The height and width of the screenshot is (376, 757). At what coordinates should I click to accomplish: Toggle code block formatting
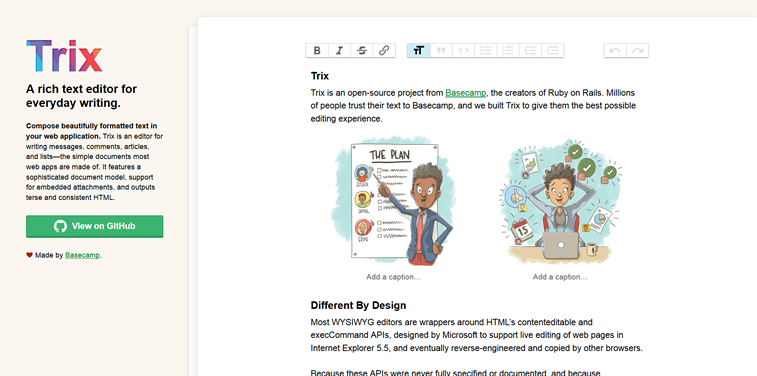tap(463, 51)
